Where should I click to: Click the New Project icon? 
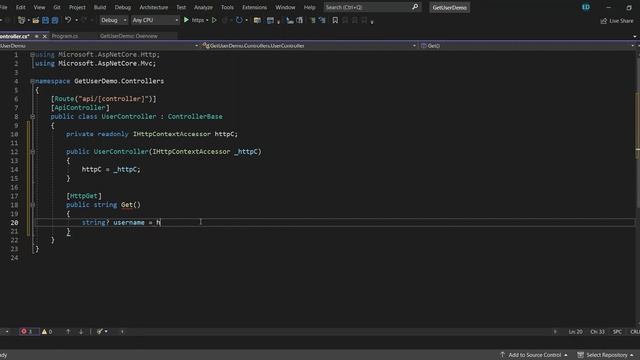click(x=21, y=20)
